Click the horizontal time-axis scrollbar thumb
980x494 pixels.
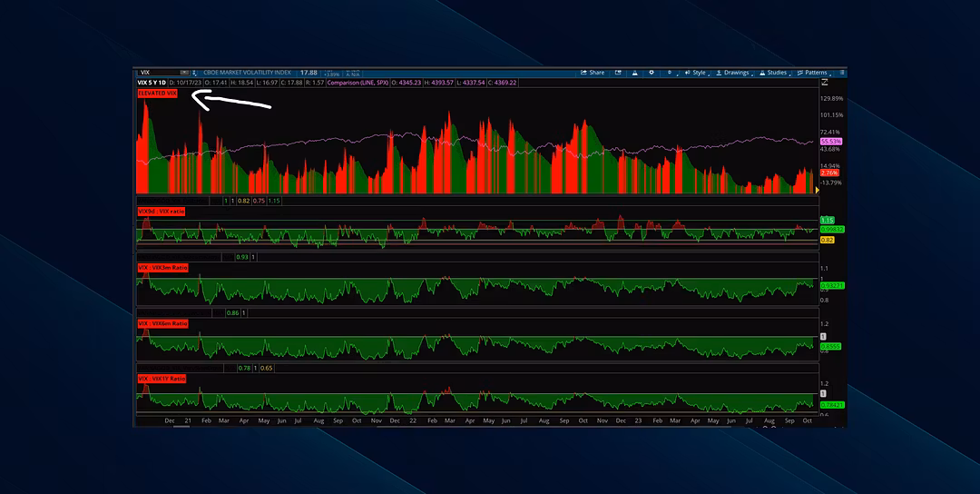pyautogui.click(x=181, y=427)
